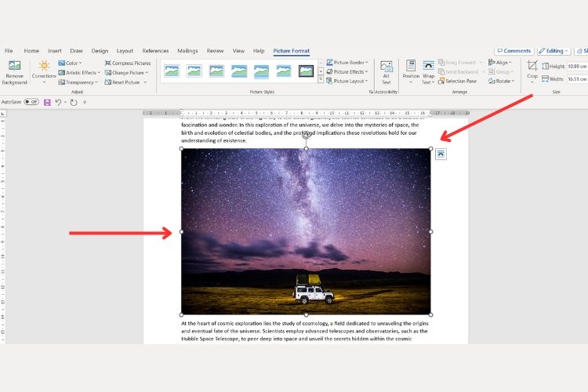Open the Selection Pane
Image resolution: width=588 pixels, height=392 pixels.
pos(458,81)
